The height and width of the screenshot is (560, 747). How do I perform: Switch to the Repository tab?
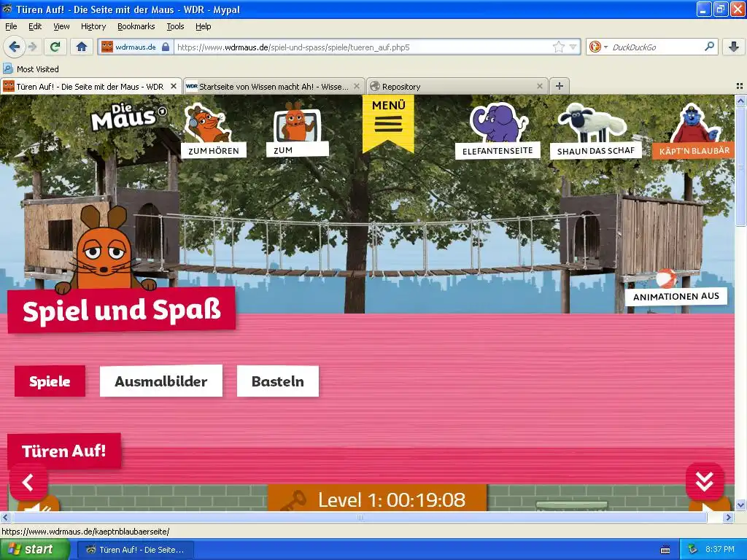[457, 87]
